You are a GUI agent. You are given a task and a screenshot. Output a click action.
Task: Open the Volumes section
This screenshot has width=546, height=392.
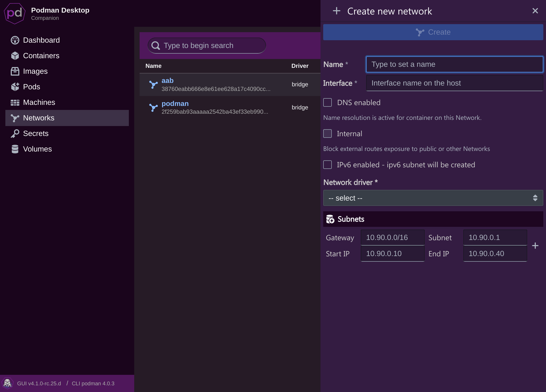point(37,149)
